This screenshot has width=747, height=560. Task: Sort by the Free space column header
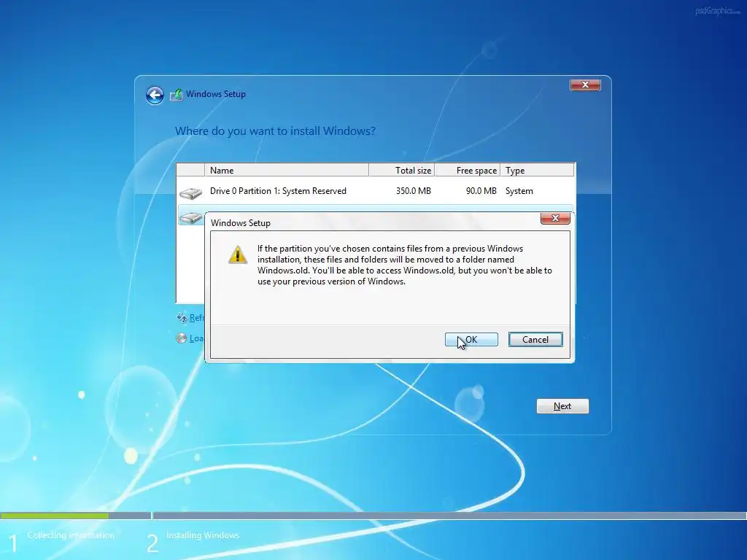pos(468,170)
